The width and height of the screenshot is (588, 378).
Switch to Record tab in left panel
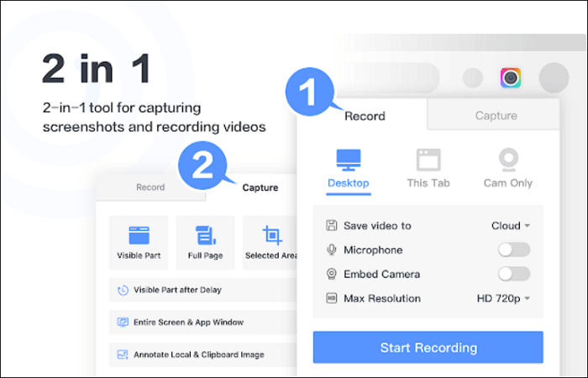click(150, 187)
